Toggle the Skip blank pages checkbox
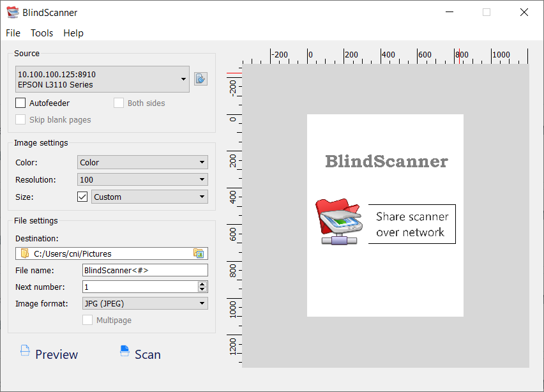Image resolution: width=544 pixels, height=392 pixels. pyautogui.click(x=20, y=119)
